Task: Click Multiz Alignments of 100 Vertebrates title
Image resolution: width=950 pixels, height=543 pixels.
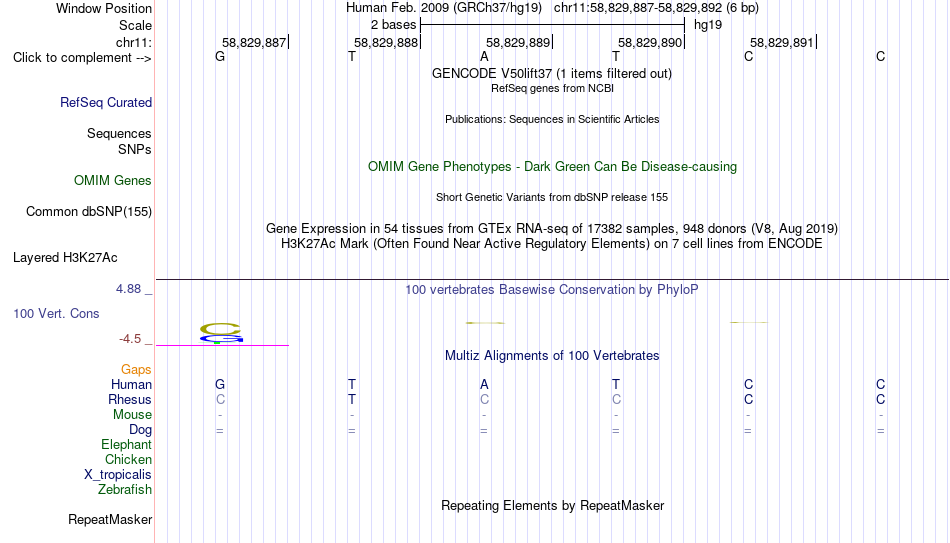Action: pyautogui.click(x=552, y=356)
